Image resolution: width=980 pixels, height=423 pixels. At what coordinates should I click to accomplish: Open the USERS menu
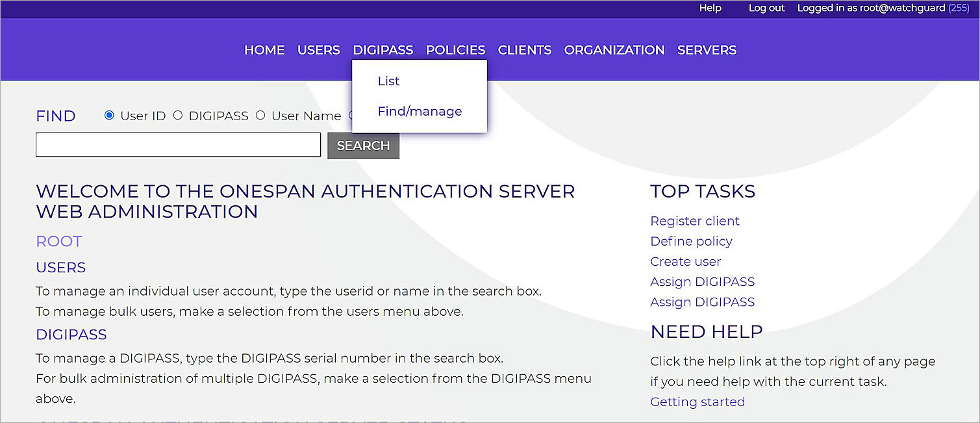pos(318,49)
